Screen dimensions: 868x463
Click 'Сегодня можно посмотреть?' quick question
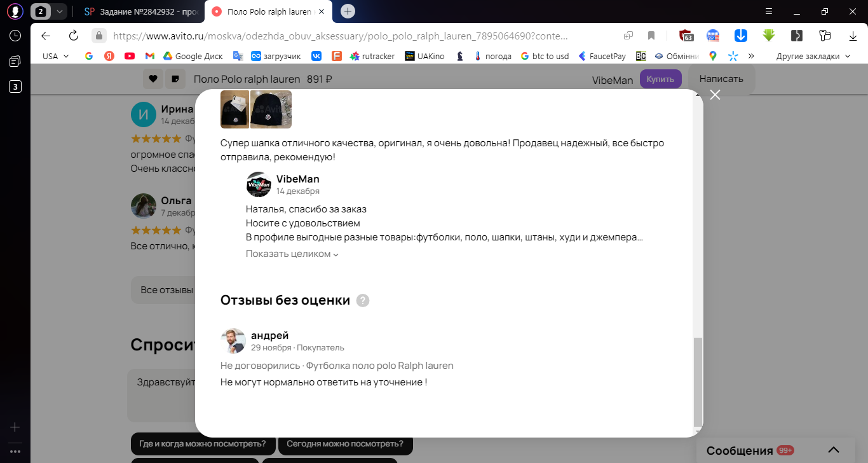point(345,444)
